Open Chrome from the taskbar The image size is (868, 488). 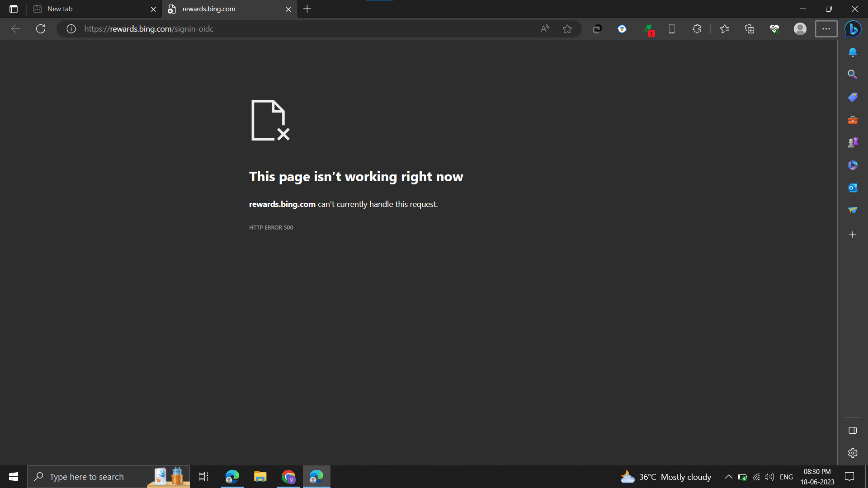[288, 477]
